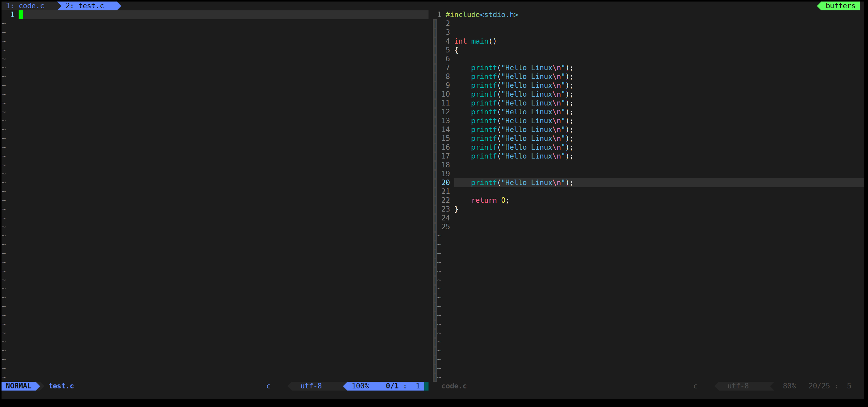Screen dimensions: 868x407
Task: Place cursor on the #include<stdio.h> line
Action: coord(482,15)
